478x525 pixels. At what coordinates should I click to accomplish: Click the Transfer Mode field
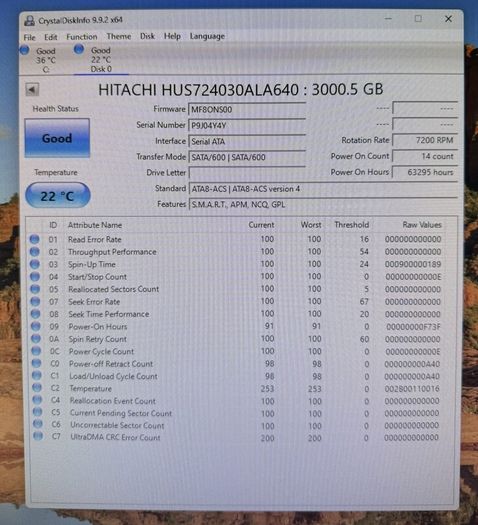pos(247,157)
